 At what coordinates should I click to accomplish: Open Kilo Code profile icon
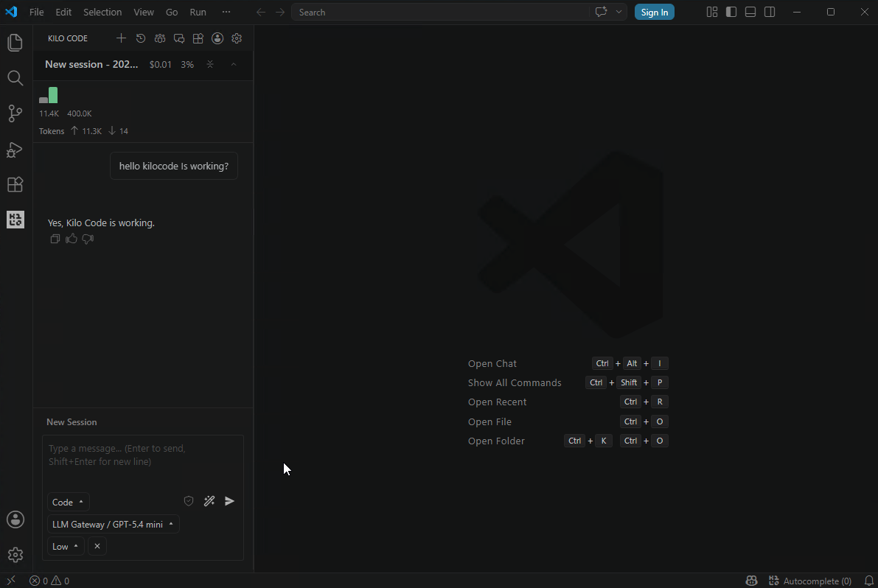click(x=217, y=38)
